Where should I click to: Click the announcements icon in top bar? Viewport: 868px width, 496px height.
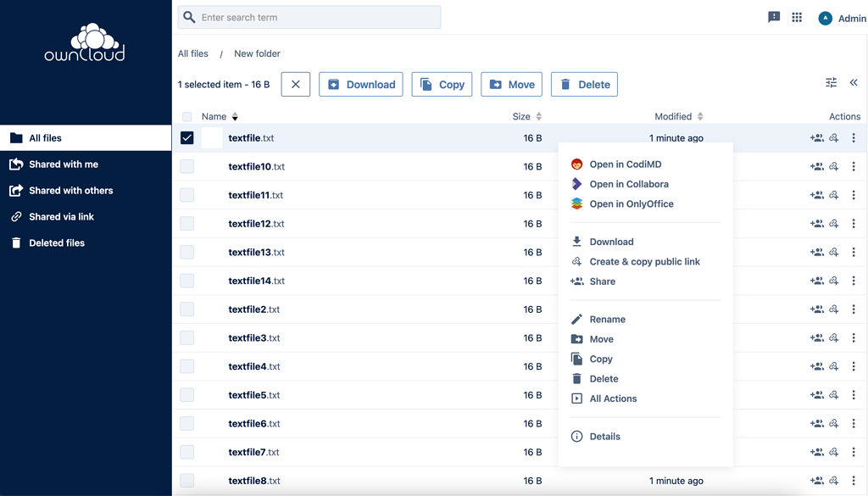(x=773, y=17)
